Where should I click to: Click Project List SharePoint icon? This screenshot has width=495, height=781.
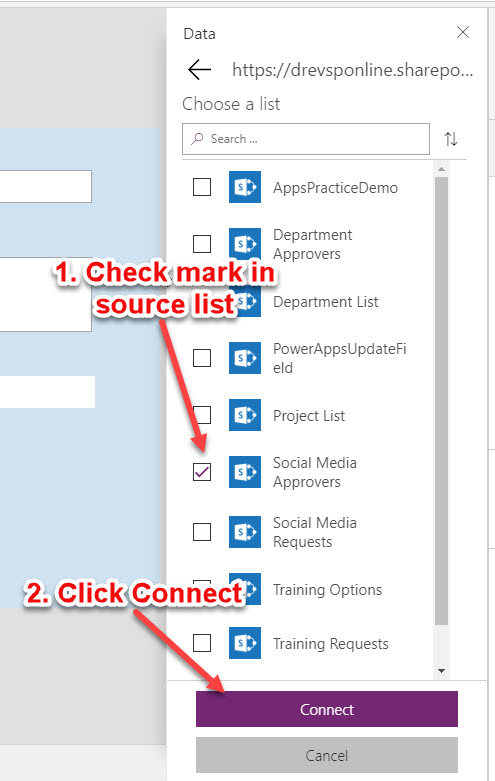[245, 414]
